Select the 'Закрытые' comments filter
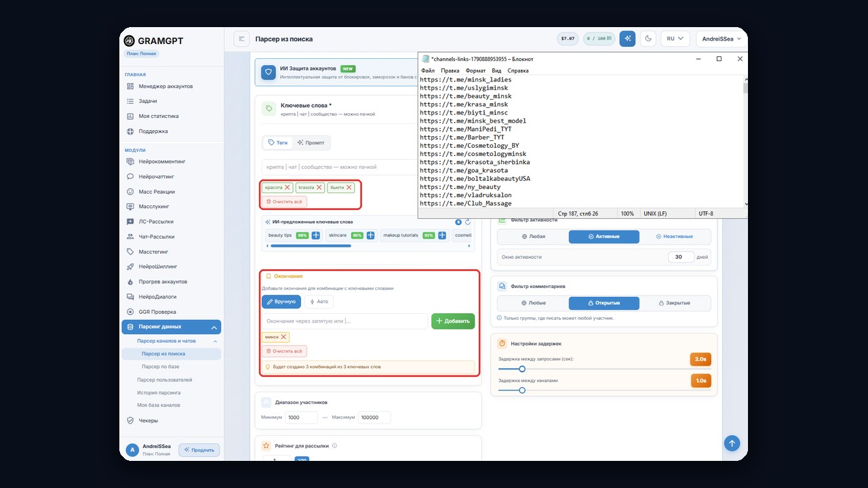Screen dimensions: 868x488 click(x=675, y=303)
